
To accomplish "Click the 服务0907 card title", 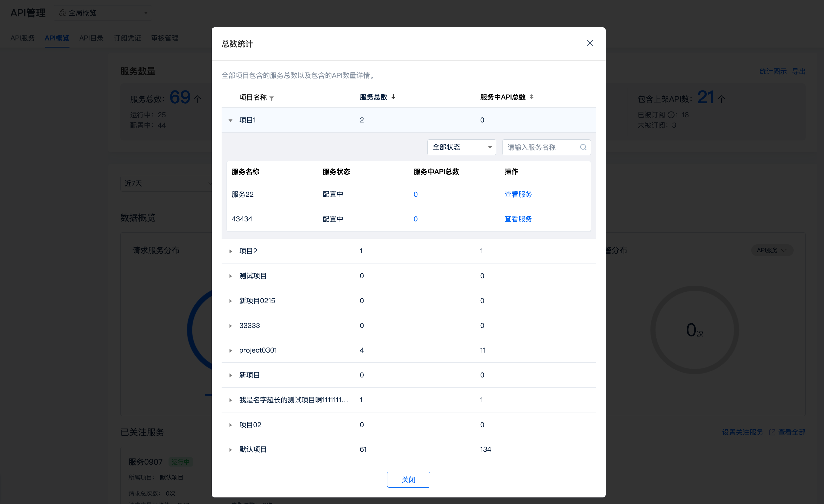I will click(x=145, y=462).
